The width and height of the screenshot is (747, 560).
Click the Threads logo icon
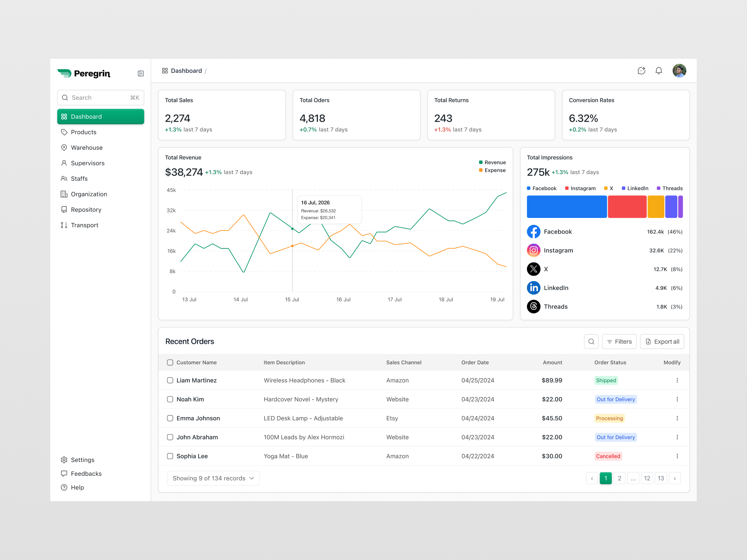[x=534, y=307]
